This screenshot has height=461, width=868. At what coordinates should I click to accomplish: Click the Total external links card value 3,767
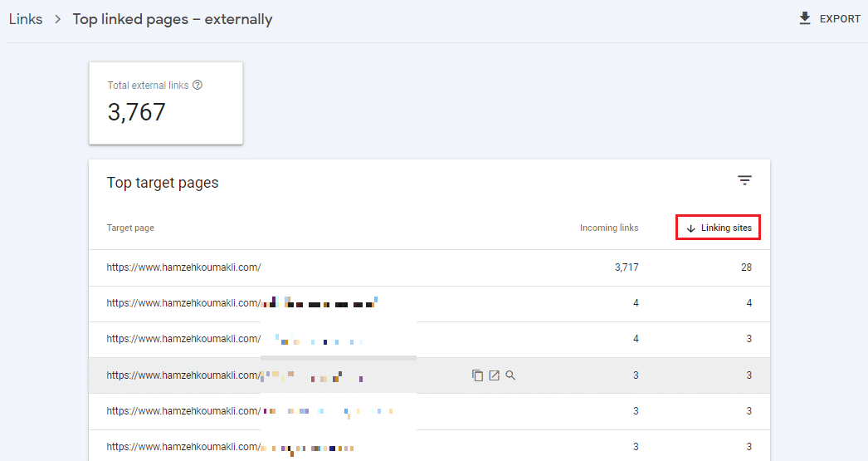(137, 112)
